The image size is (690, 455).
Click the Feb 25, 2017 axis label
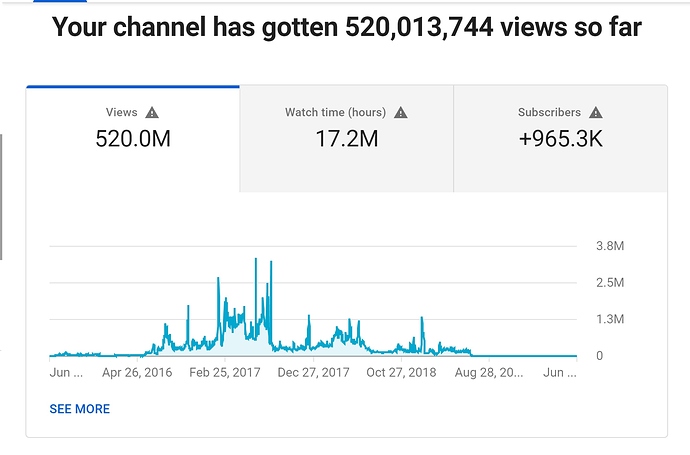tap(225, 373)
